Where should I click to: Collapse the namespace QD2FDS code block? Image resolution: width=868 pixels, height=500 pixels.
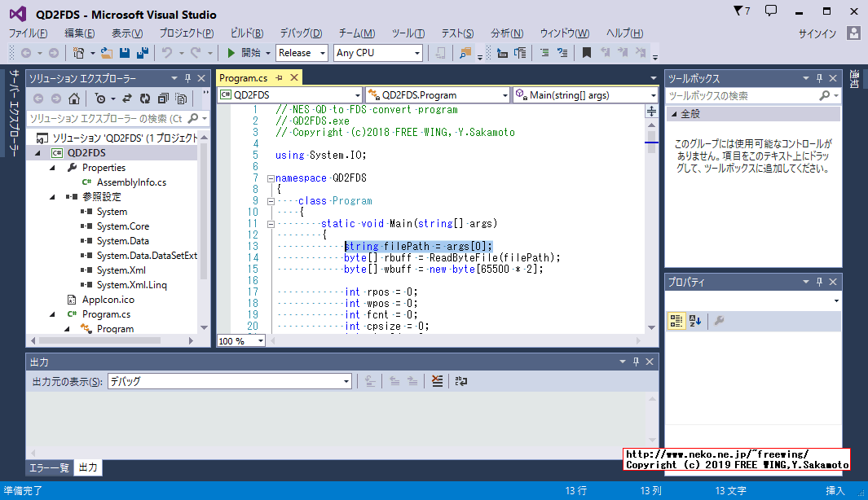click(x=271, y=178)
